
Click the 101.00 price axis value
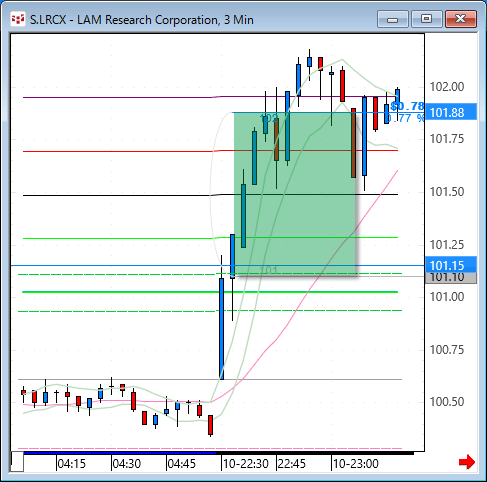coord(447,297)
